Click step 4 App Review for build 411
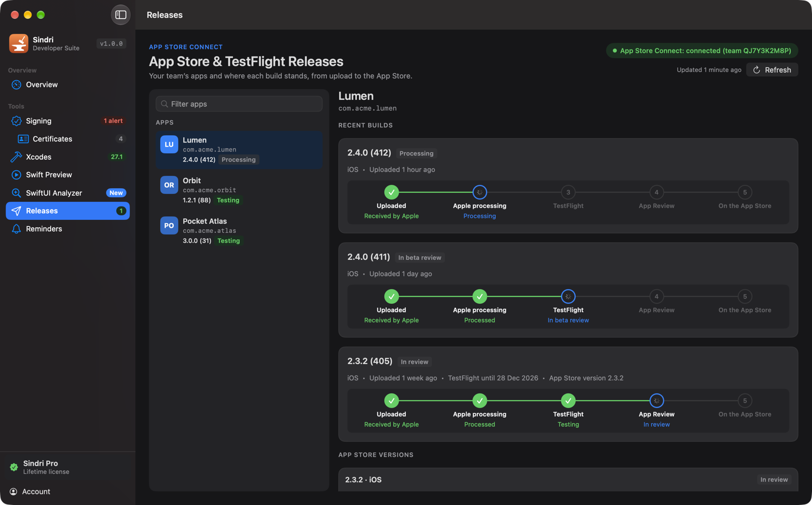The image size is (812, 505). tap(656, 296)
